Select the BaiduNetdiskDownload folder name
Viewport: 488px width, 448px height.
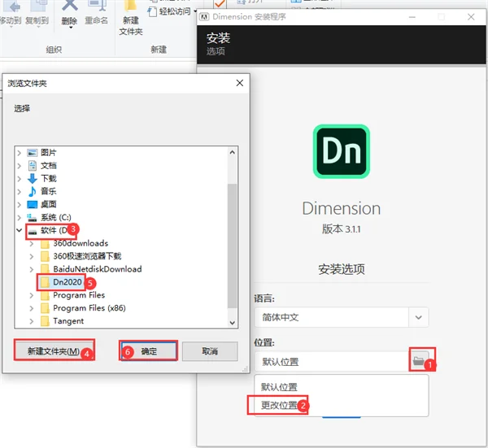(x=98, y=269)
